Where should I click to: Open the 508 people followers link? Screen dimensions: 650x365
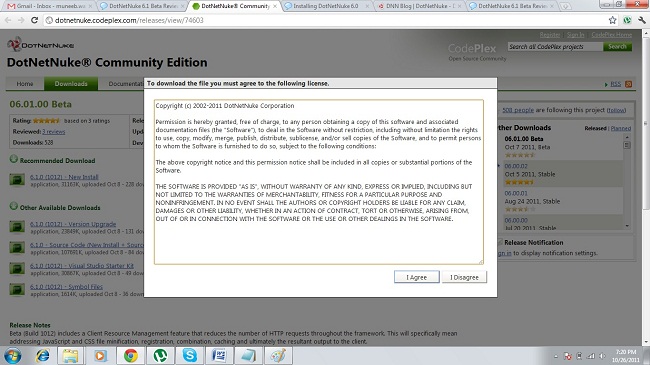pyautogui.click(x=518, y=110)
